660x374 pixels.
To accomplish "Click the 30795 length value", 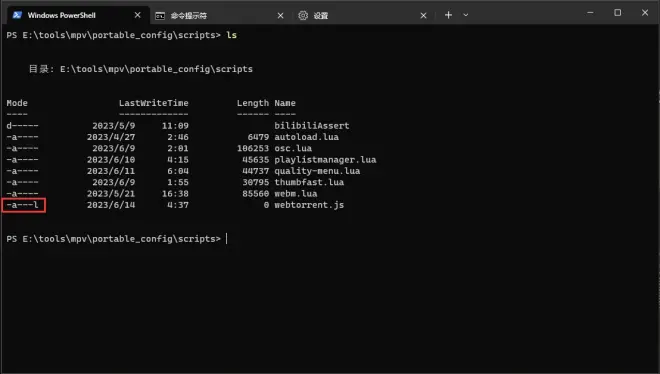I will tap(255, 183).
